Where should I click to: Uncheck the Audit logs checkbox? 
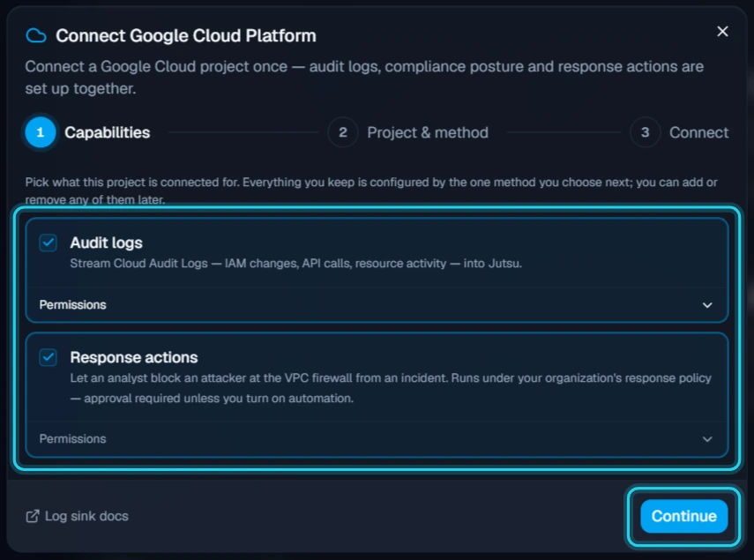(49, 243)
